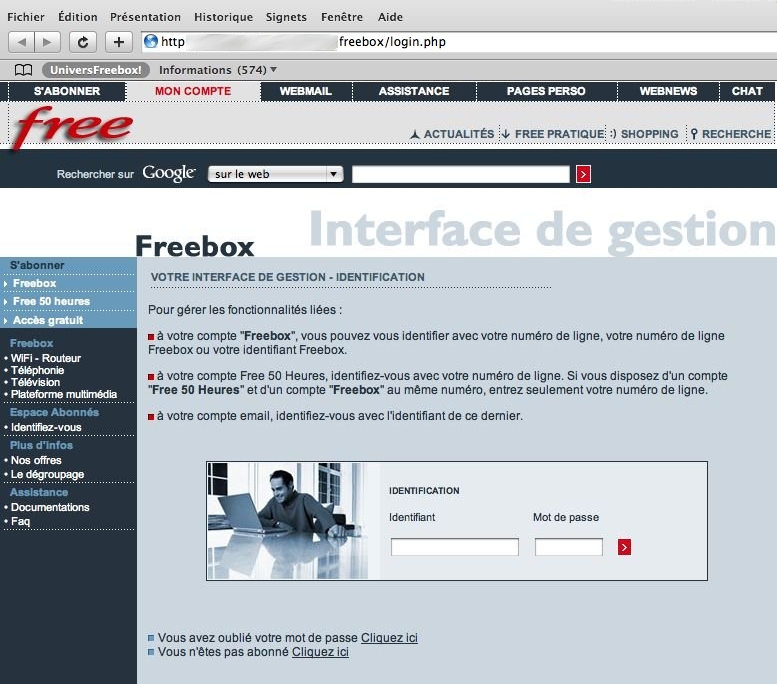The width and height of the screenshot is (777, 684).
Task: Open the 'sur le web' search scope dropdown
Action: coord(275,174)
